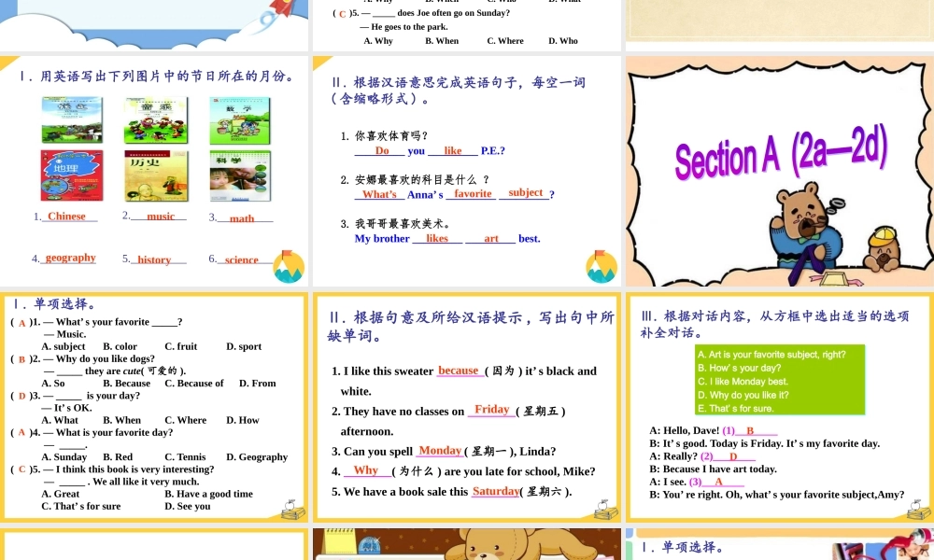Click the heading 'Ⅰ. 用英语写出下列图片中的节日所在的月份。'

click(x=157, y=77)
